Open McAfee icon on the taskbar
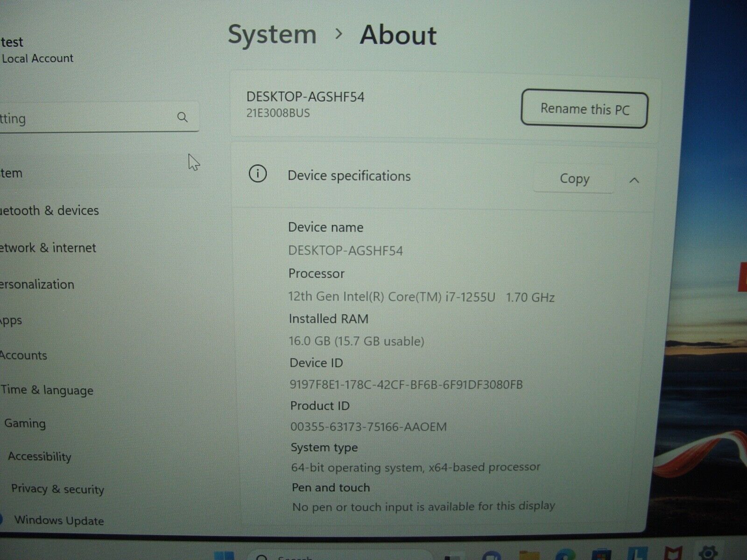Image resolution: width=747 pixels, height=560 pixels. [x=673, y=553]
